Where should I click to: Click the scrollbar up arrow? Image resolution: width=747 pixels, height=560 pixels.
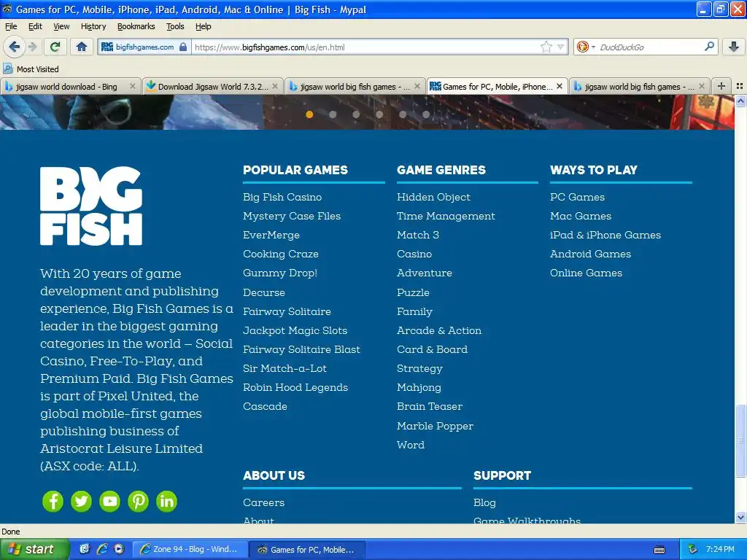tap(740, 101)
